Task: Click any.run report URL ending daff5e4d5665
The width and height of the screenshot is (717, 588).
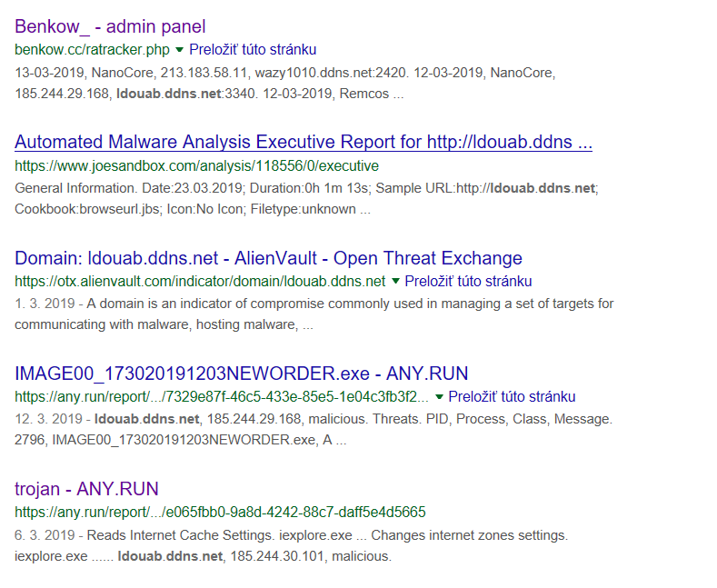Action: [220, 512]
